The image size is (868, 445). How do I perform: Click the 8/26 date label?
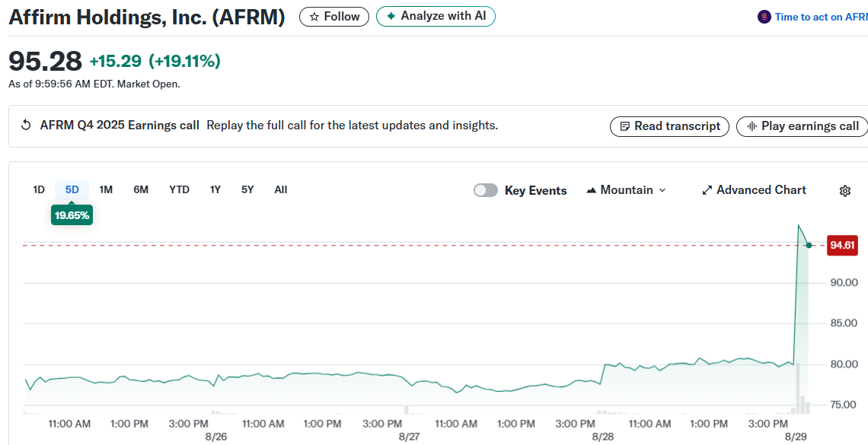(x=216, y=437)
